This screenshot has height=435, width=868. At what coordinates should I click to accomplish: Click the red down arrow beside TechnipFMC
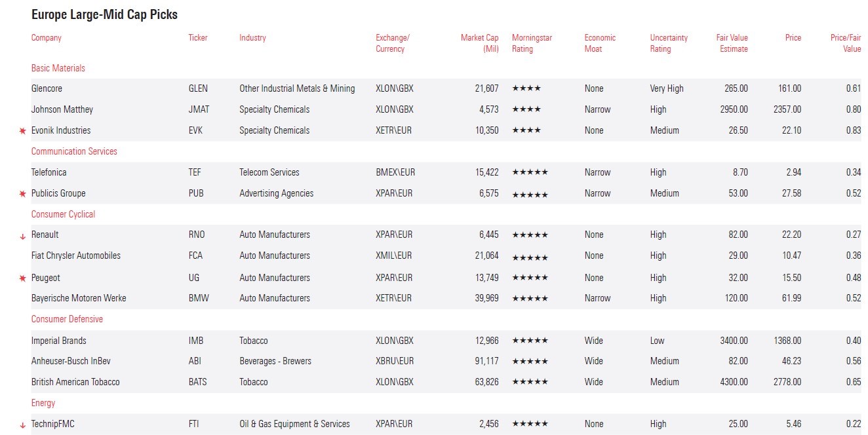tap(23, 425)
